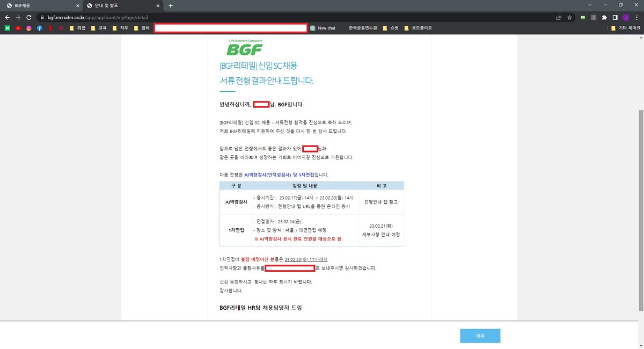Image resolution: width=644 pixels, height=349 pixels.
Task: Click the 목록 button at page bottom
Action: 479,336
